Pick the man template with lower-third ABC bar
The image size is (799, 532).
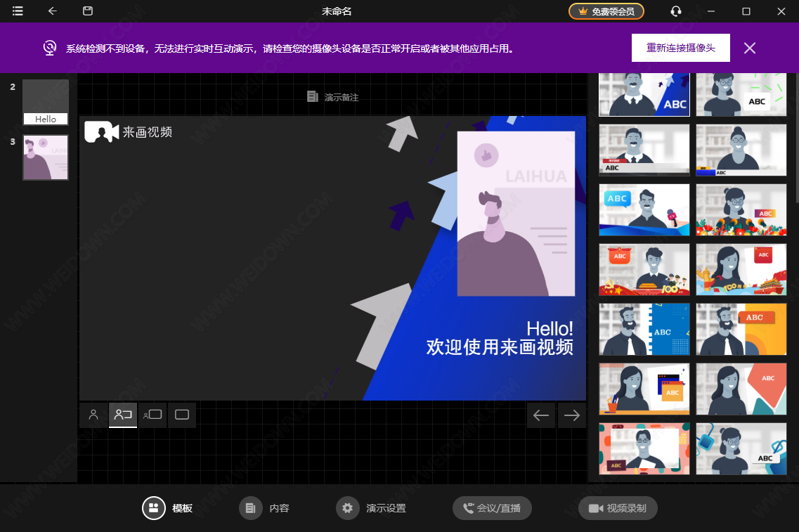point(644,150)
